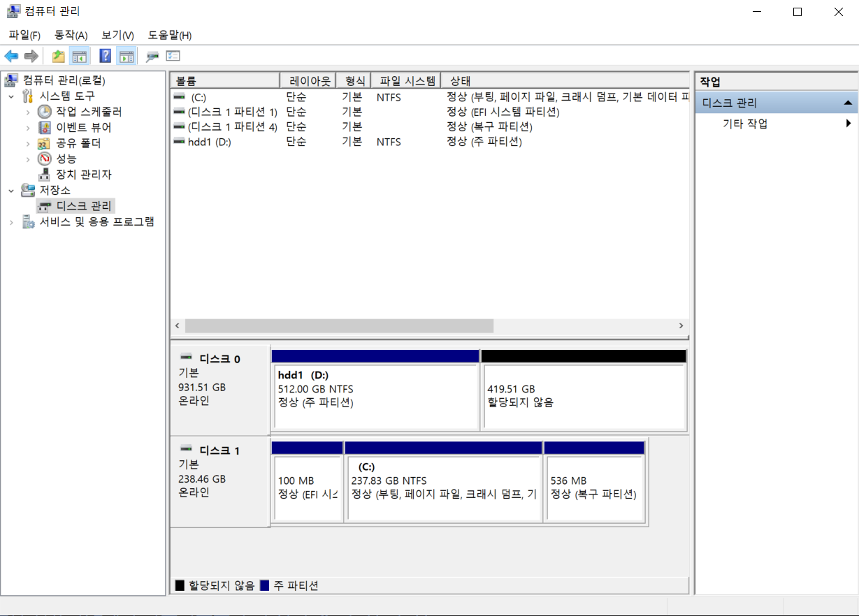Open the 도움말(H) menu
The height and width of the screenshot is (616, 859).
(170, 35)
